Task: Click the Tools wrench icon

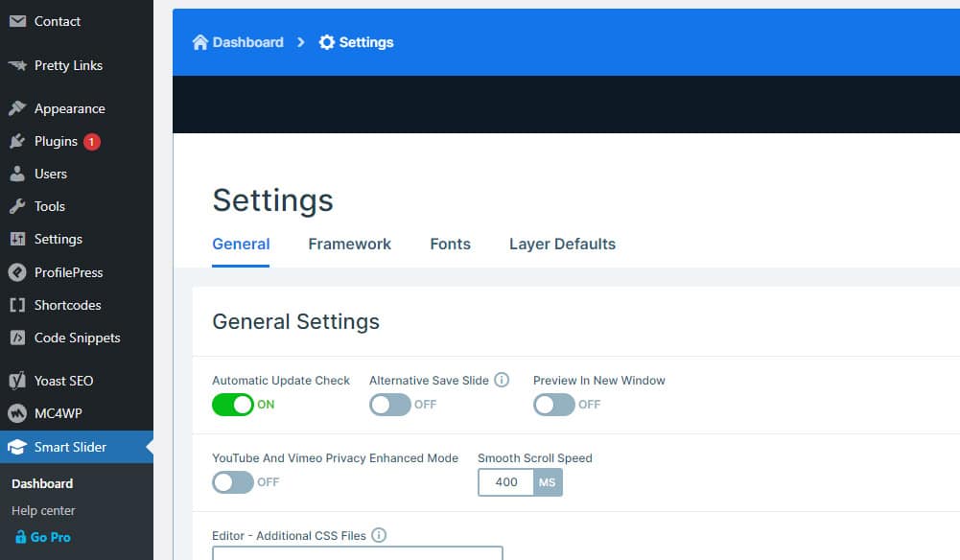Action: coord(17,206)
